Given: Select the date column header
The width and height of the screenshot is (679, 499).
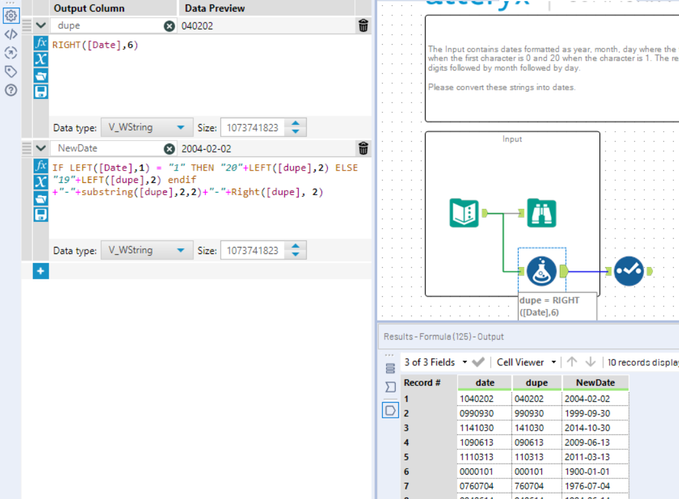Looking at the screenshot, I should click(485, 382).
